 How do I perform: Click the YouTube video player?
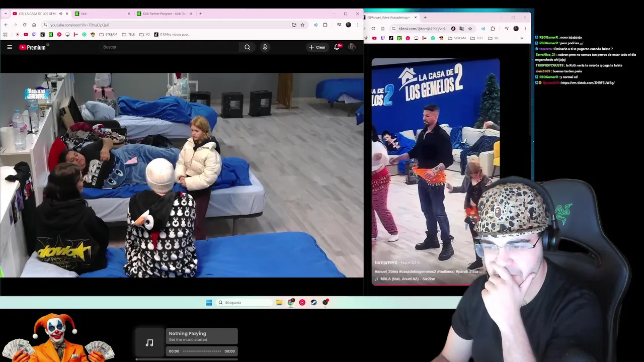(x=182, y=175)
